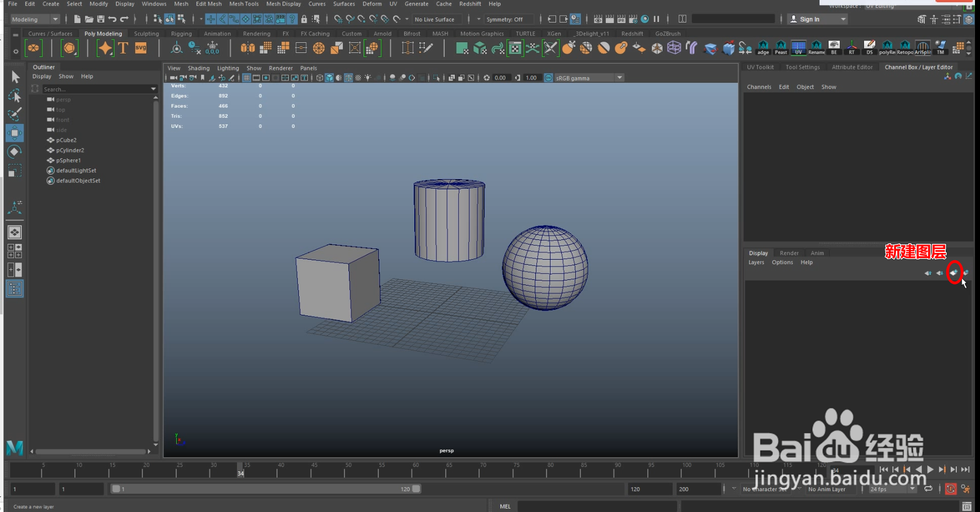Click the MEL command line label
The height and width of the screenshot is (512, 980).
coord(505,506)
